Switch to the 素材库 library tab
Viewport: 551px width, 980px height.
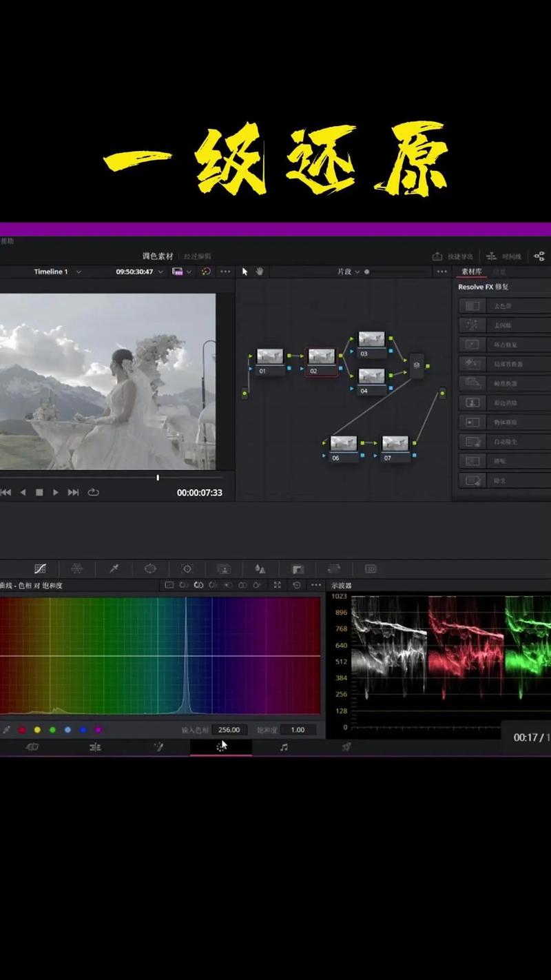[x=472, y=272]
